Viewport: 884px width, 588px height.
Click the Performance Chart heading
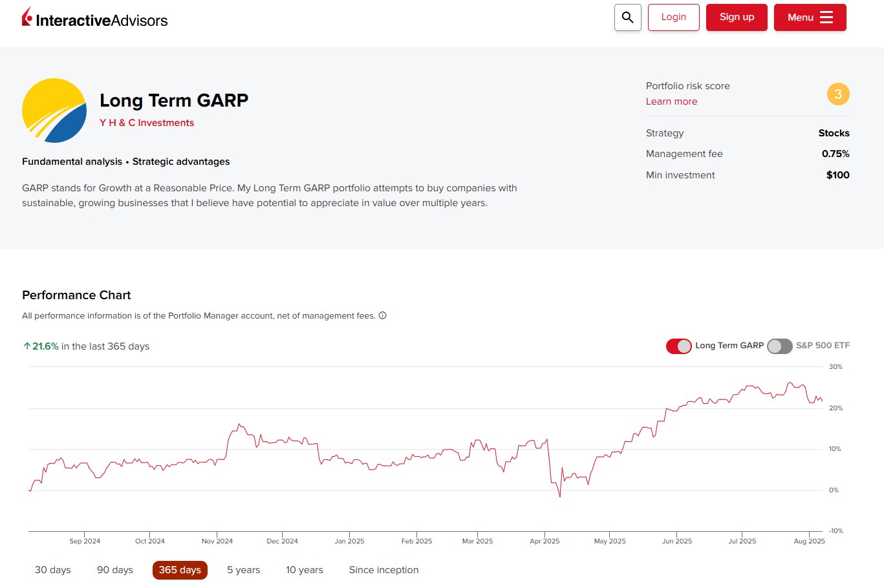[x=76, y=295]
